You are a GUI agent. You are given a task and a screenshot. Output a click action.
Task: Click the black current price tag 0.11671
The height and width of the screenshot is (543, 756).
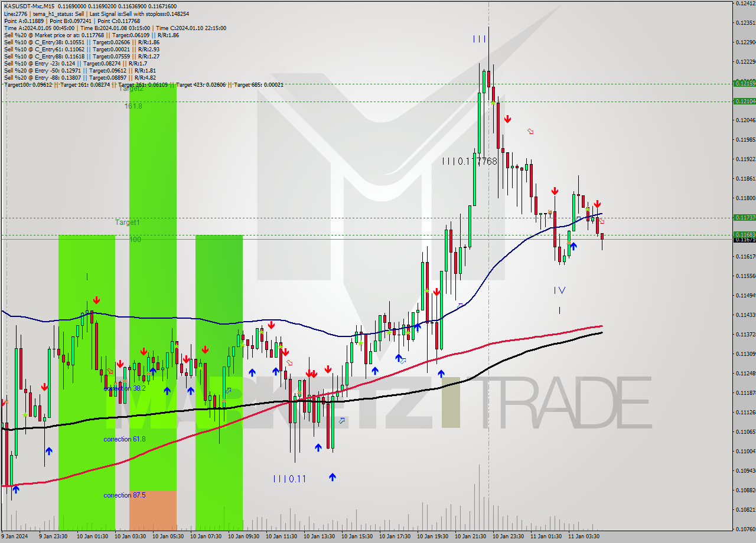pos(744,240)
